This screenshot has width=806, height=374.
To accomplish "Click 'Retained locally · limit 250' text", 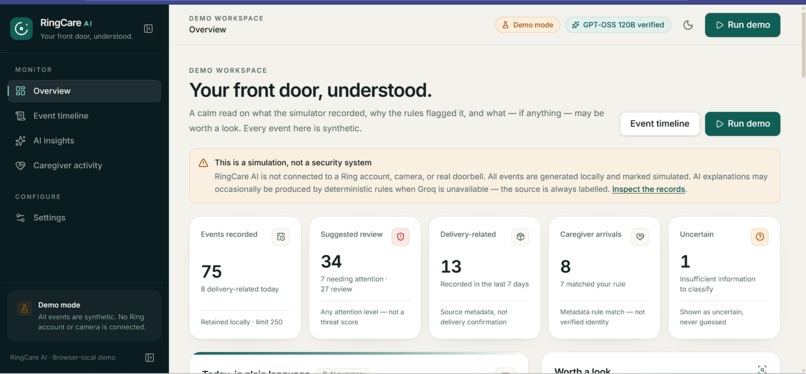I will (242, 322).
